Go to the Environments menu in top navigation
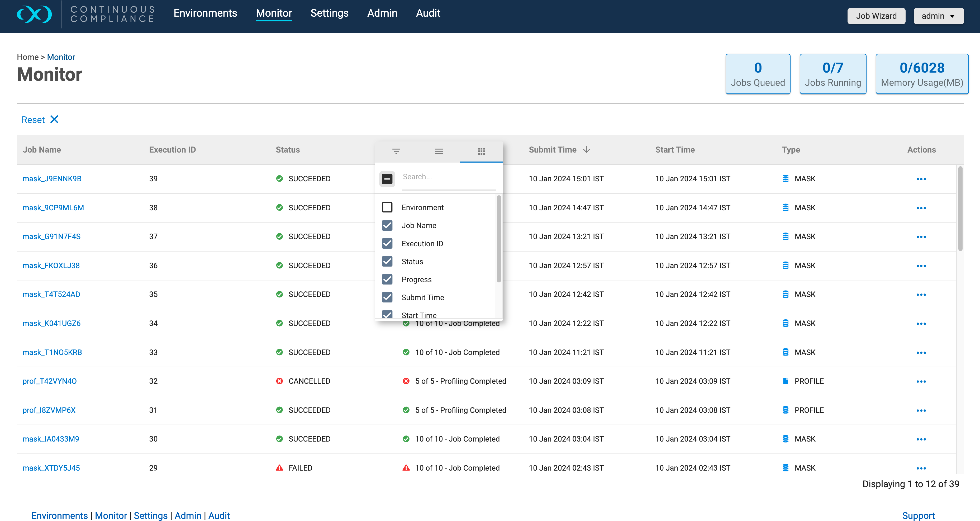 (x=205, y=13)
